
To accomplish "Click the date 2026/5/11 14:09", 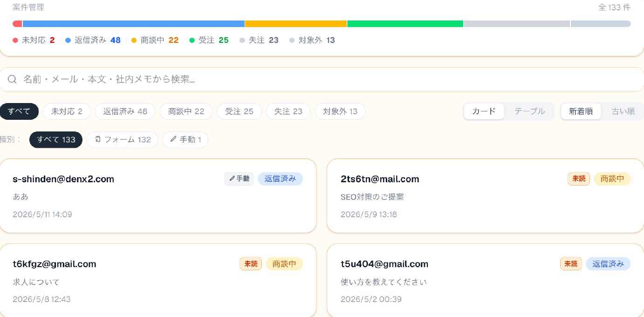I will pos(42,214).
